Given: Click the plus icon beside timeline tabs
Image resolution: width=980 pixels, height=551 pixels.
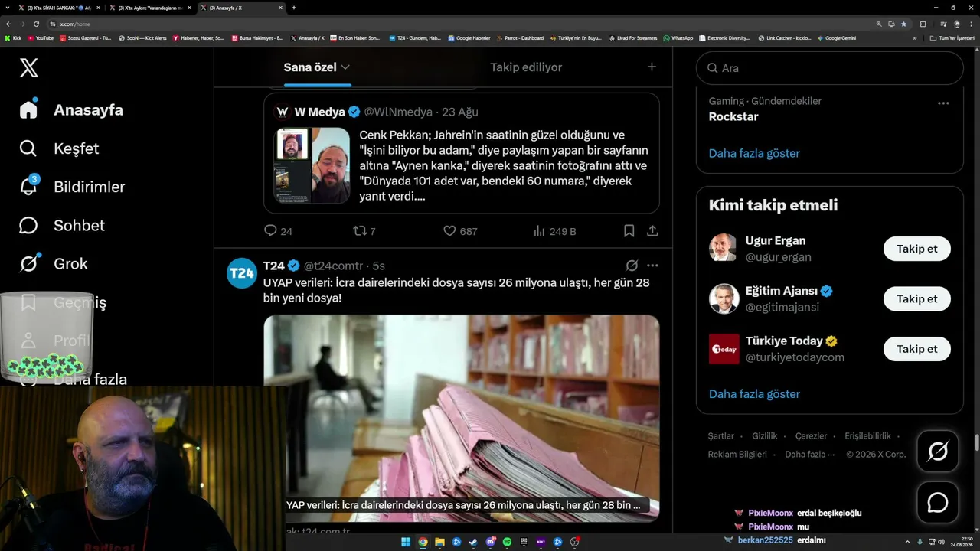Looking at the screenshot, I should pos(652,67).
